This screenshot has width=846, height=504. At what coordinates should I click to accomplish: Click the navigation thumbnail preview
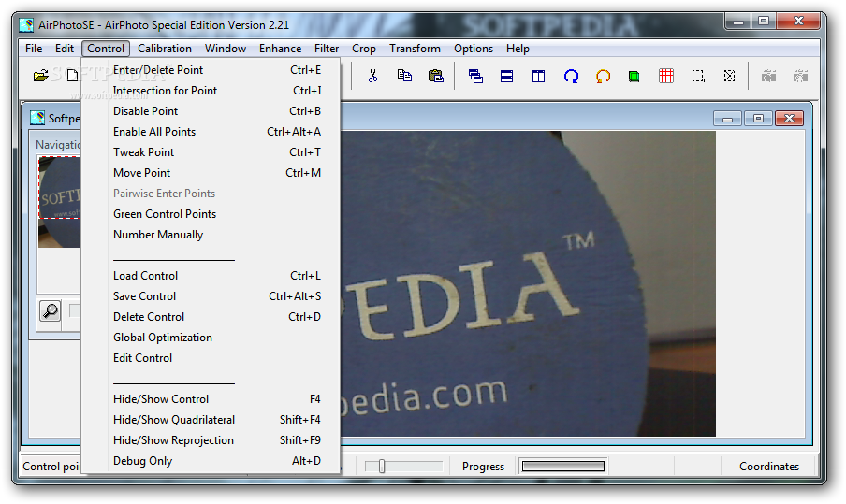pyautogui.click(x=59, y=202)
